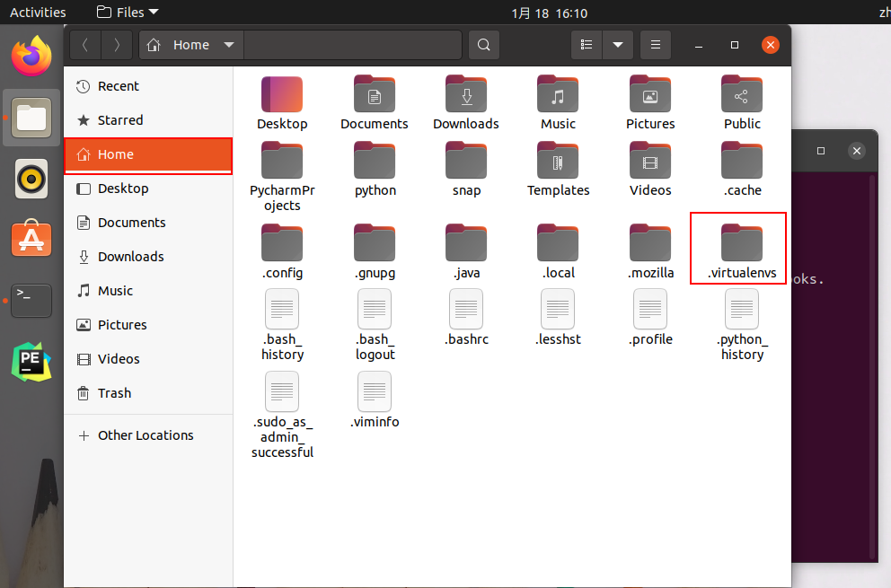Open Recent in sidebar
This screenshot has height=588, width=891.
point(148,86)
